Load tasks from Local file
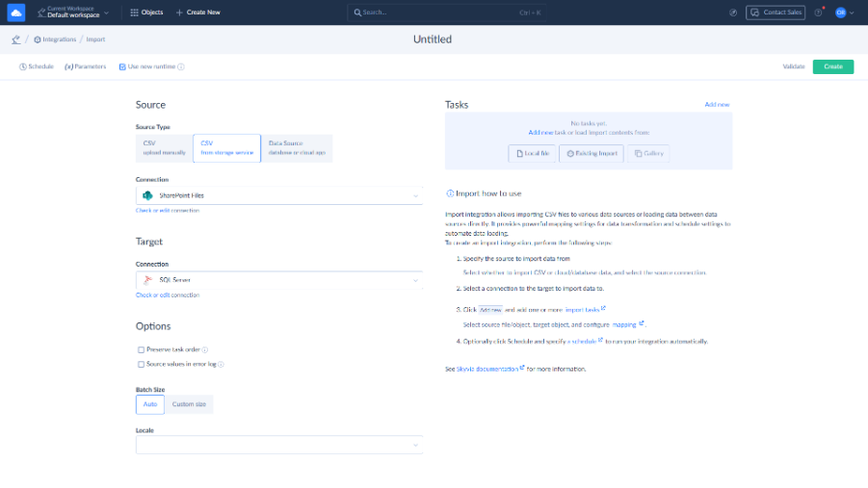 [x=532, y=153]
